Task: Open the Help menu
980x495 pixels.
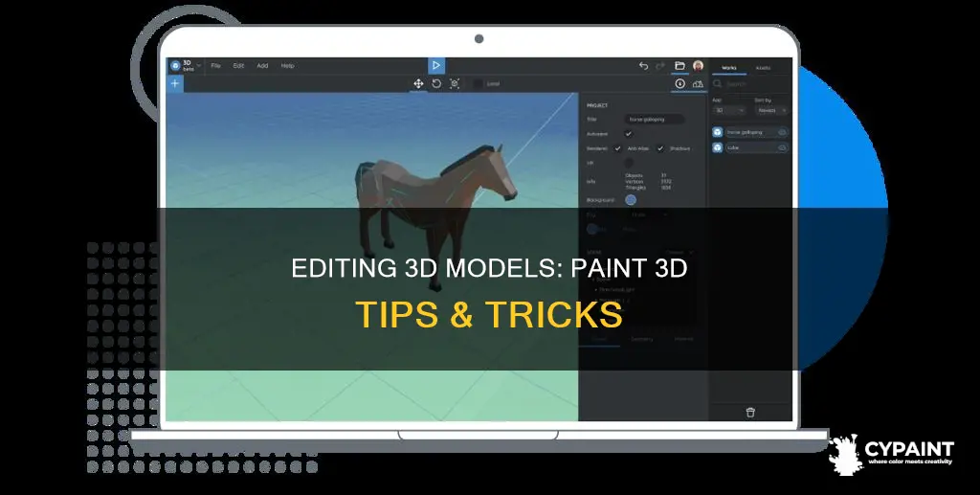Action: tap(287, 66)
